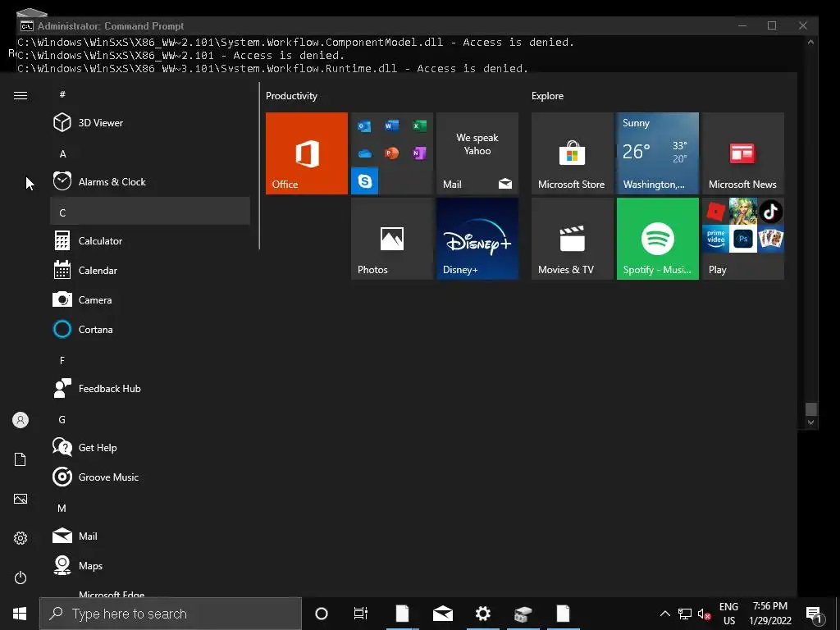
Task: Expand the Start menu hamburger
Action: click(x=21, y=95)
